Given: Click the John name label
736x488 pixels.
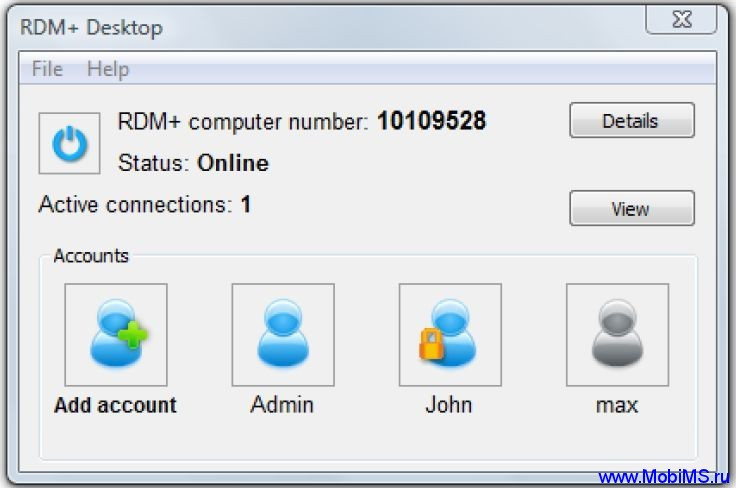Looking at the screenshot, I should (x=449, y=404).
